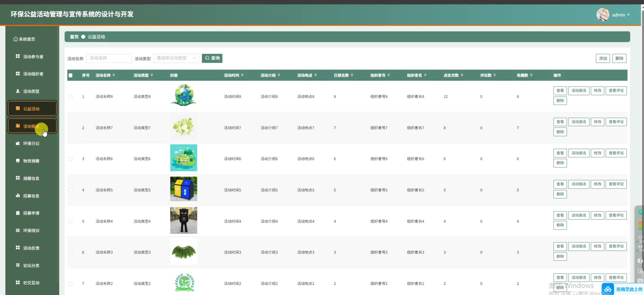Click the icon beside 活动报名 in sidebar
The width and height of the screenshot is (644, 295).
pyautogui.click(x=18, y=126)
